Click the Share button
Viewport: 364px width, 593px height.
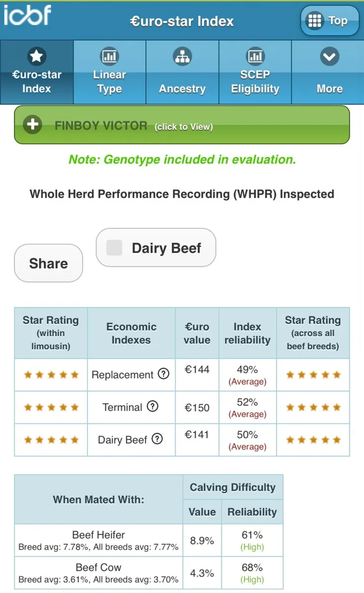48,263
